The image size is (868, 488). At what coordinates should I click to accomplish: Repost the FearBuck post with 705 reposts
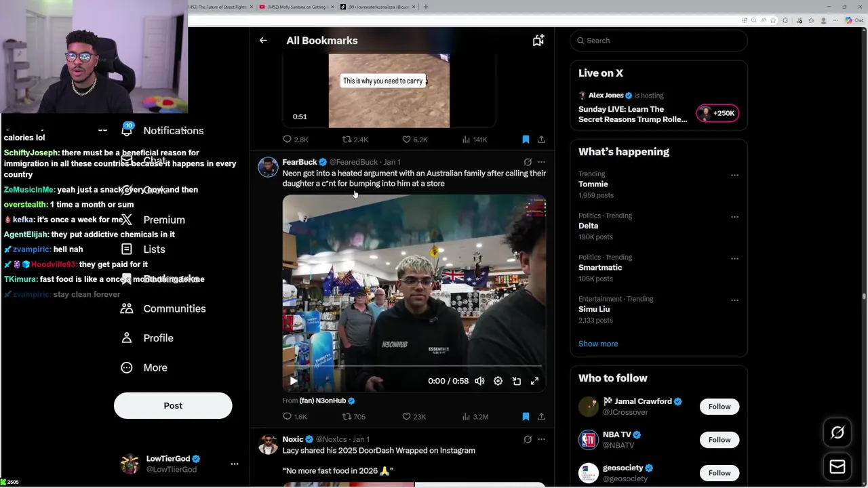[354, 417]
